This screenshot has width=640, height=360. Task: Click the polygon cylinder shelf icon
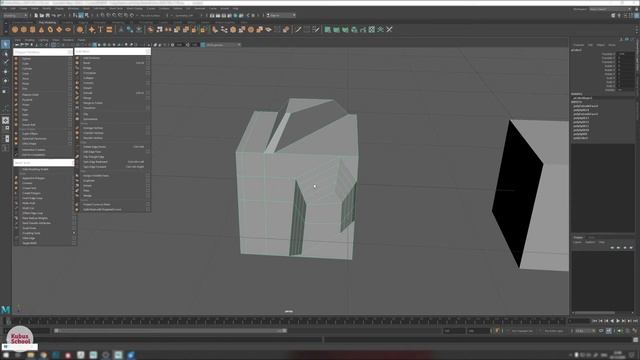coord(33,29)
